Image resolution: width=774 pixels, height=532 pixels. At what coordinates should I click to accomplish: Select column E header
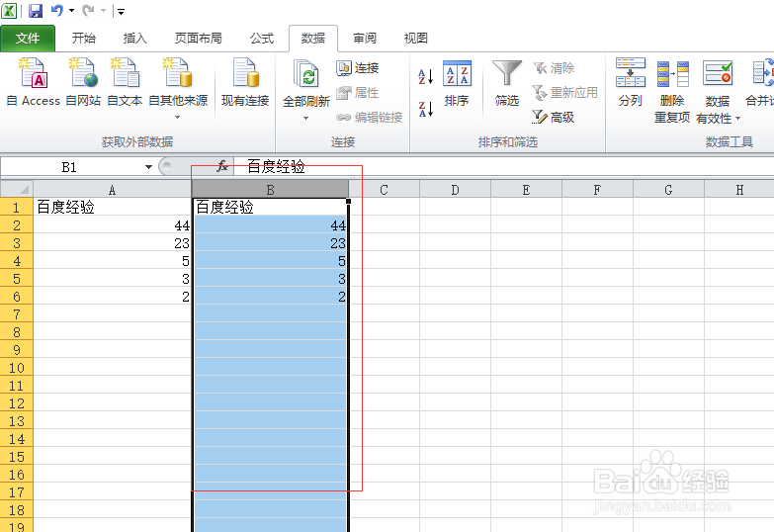coord(526,190)
